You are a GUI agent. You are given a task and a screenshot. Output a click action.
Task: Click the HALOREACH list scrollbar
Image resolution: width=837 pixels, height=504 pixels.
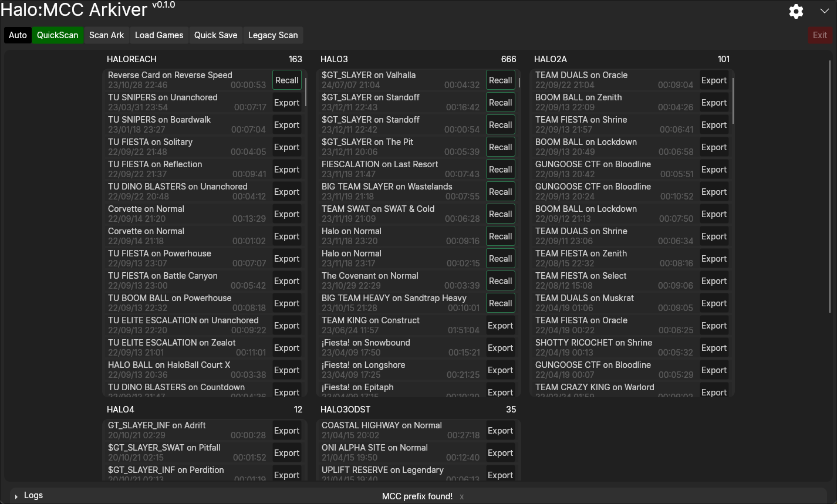coord(306,92)
